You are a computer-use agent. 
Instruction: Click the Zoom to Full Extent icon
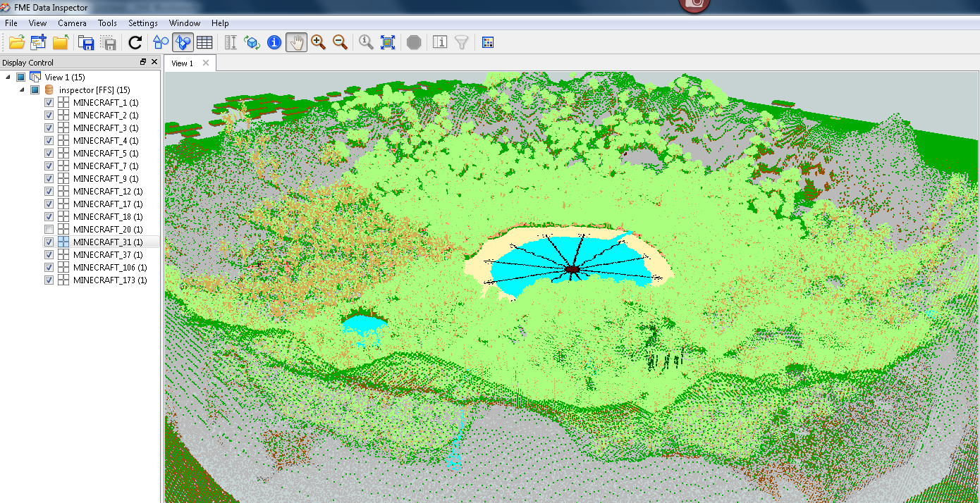click(x=388, y=42)
